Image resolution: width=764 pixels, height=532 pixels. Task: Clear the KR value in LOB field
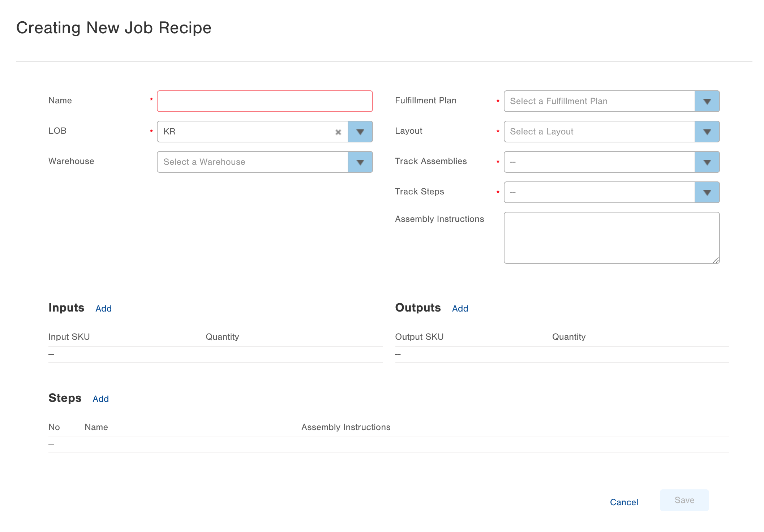coord(338,132)
